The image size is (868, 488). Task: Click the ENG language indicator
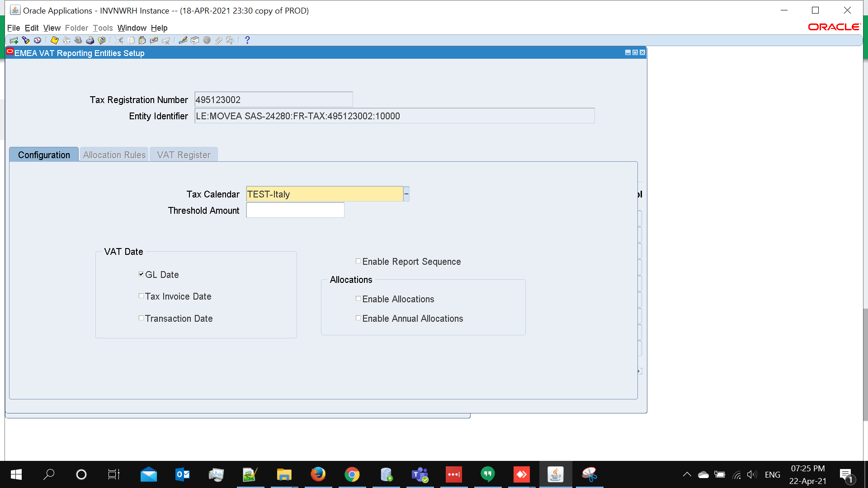coord(773,474)
